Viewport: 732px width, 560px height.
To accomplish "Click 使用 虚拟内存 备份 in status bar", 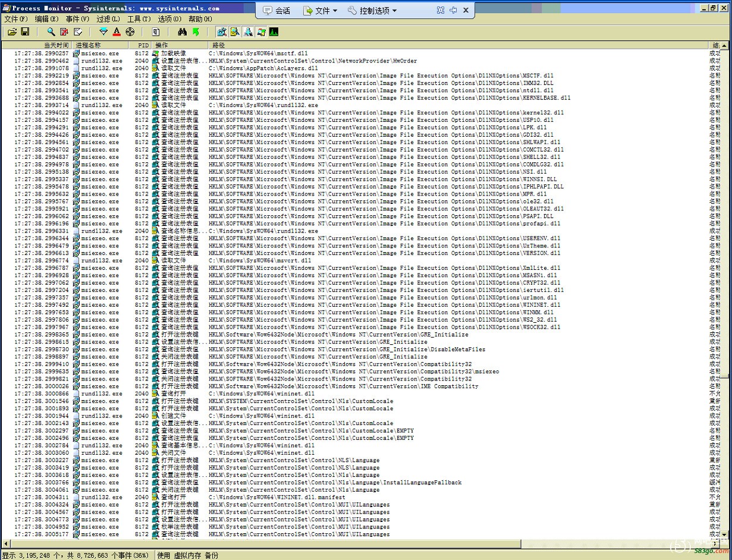I will click(188, 555).
